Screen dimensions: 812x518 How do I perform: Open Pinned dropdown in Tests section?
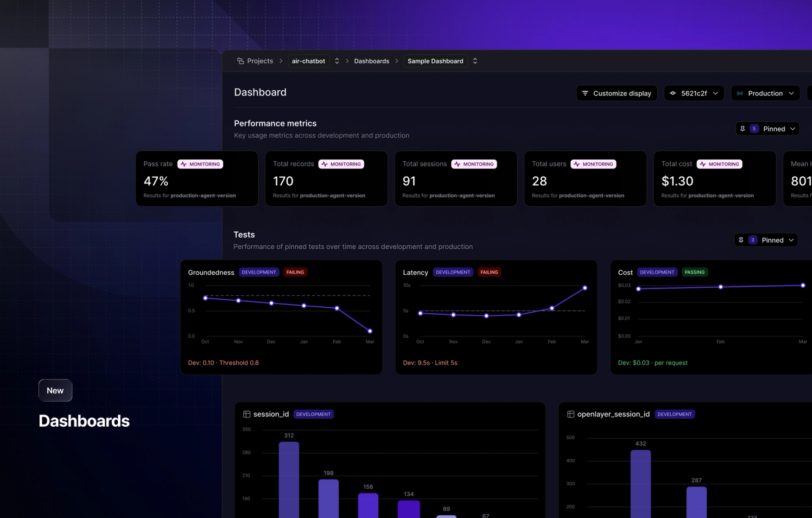click(x=766, y=240)
